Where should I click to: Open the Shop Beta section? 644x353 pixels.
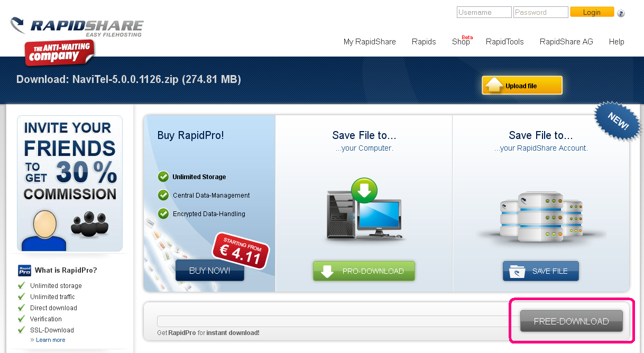pos(462,41)
